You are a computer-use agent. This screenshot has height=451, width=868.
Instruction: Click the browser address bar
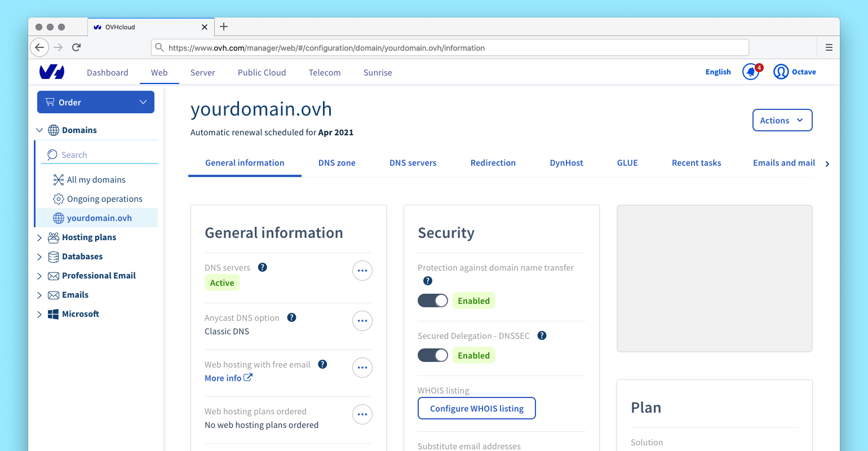pyautogui.click(x=450, y=47)
